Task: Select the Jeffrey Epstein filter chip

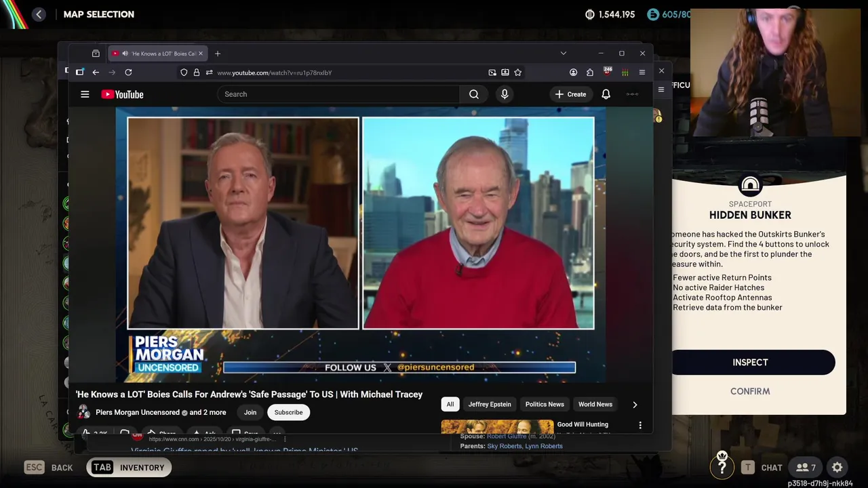Action: coord(490,404)
